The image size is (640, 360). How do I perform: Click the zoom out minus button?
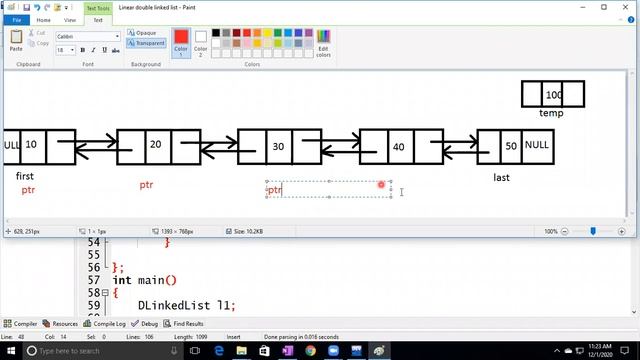pyautogui.click(x=564, y=231)
